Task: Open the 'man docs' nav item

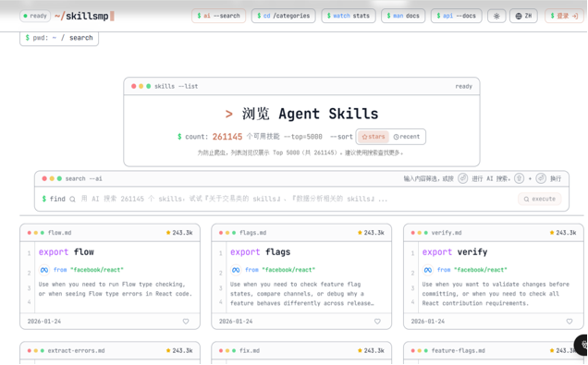Action: click(403, 16)
